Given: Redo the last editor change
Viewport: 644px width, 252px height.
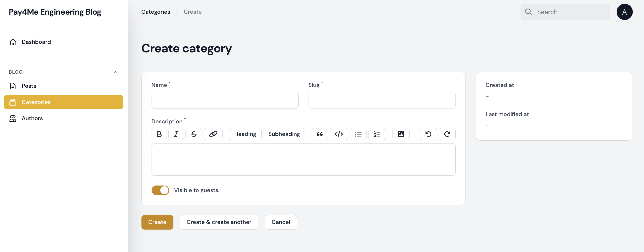Looking at the screenshot, I should tap(447, 134).
